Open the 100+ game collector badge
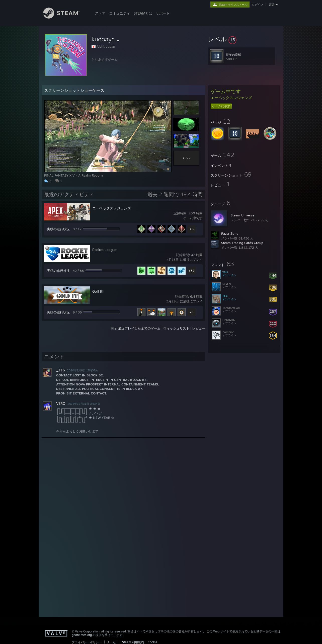 [x=253, y=134]
